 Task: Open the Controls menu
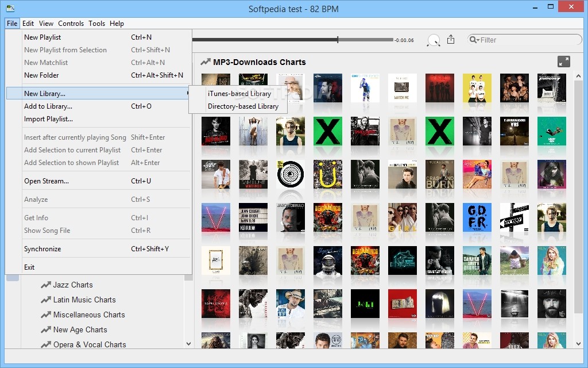[x=71, y=23]
